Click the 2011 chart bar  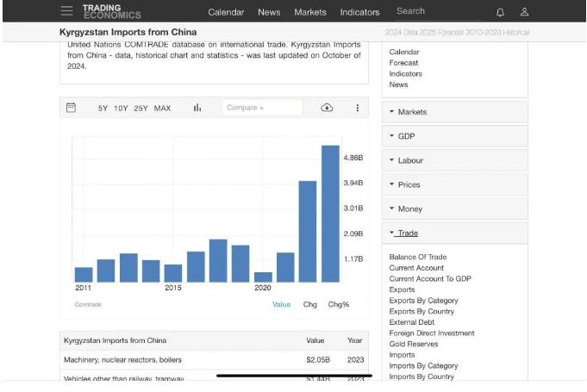84,275
